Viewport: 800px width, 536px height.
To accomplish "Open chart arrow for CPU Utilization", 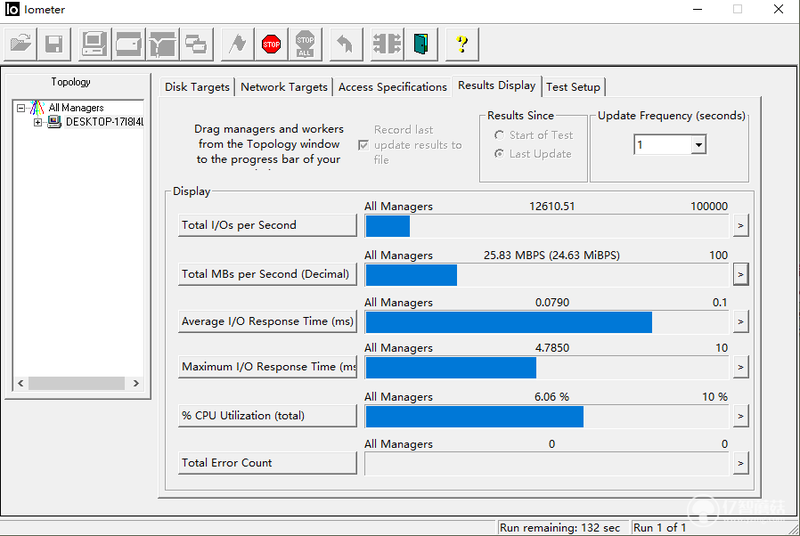I will pyautogui.click(x=740, y=416).
